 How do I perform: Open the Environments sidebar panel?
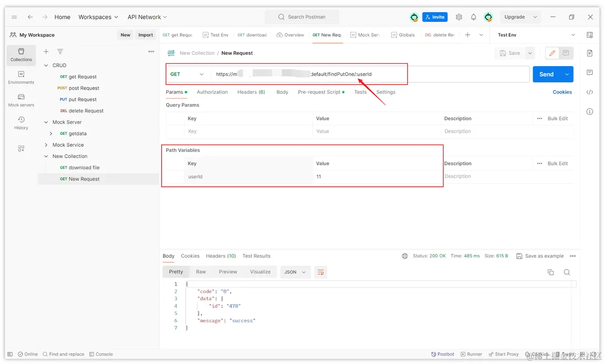point(21,77)
